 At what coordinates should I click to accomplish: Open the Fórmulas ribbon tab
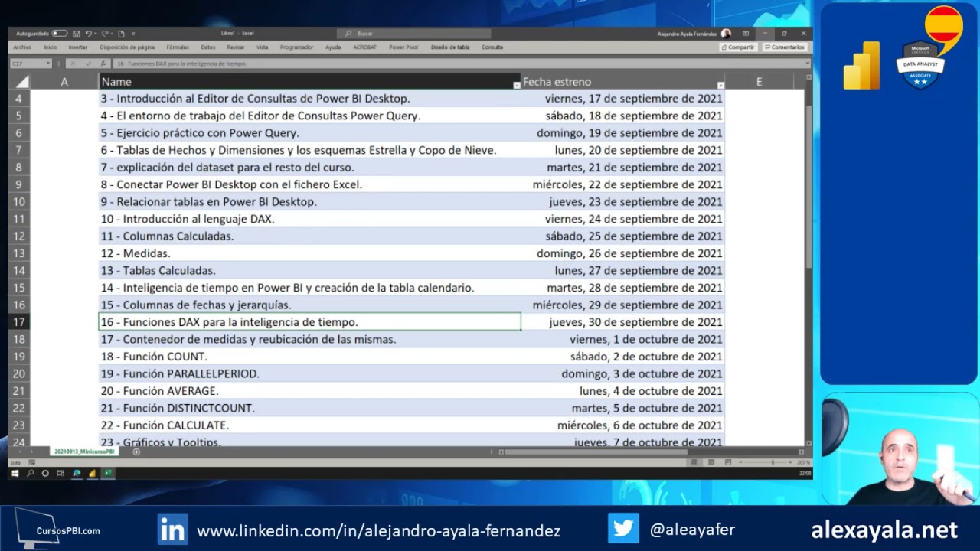[178, 47]
